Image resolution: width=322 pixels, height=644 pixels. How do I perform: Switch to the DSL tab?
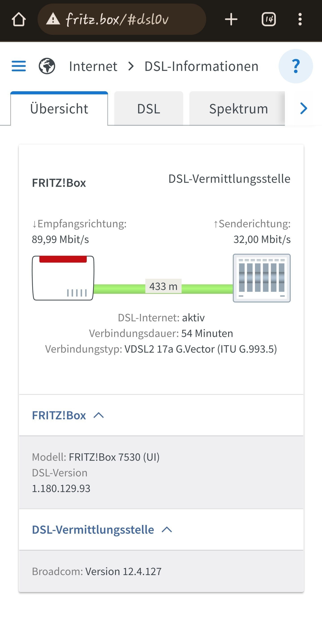149,109
